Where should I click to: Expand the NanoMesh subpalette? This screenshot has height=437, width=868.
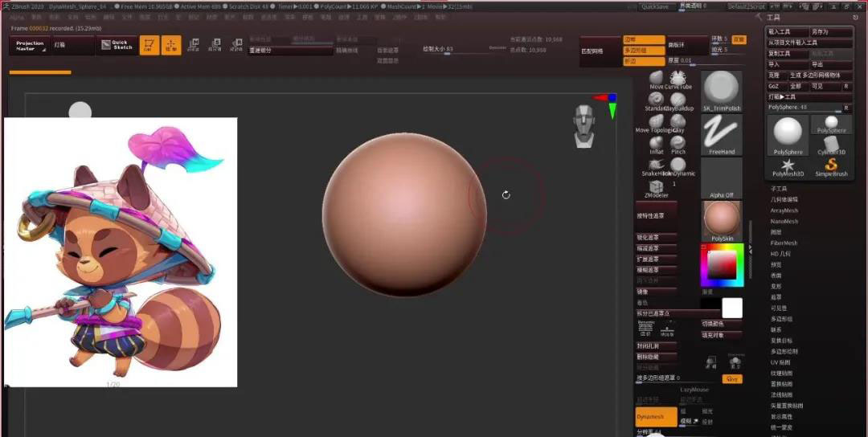coord(784,221)
